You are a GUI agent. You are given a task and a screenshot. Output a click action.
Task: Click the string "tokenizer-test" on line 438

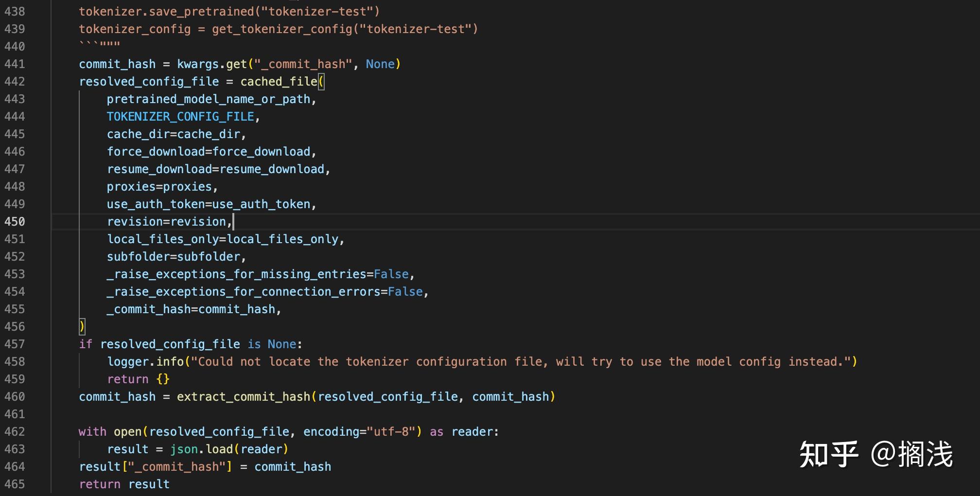point(321,11)
